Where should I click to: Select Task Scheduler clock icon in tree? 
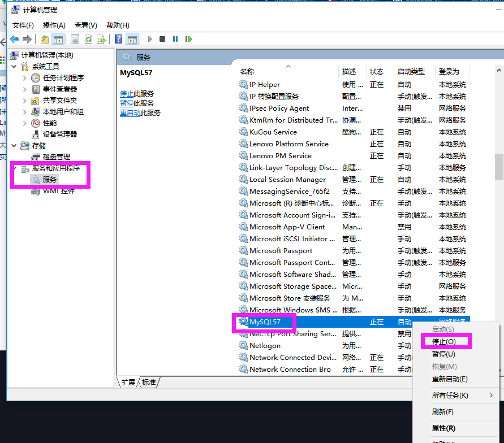tap(36, 77)
